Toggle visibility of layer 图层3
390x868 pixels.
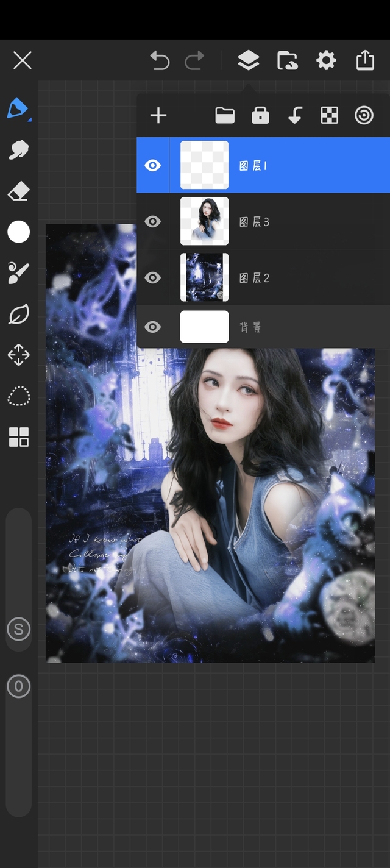152,221
